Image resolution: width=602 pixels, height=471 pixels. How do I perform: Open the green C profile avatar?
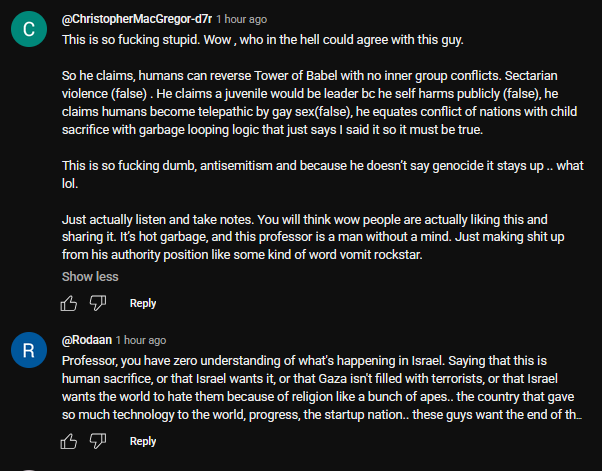pyautogui.click(x=29, y=29)
